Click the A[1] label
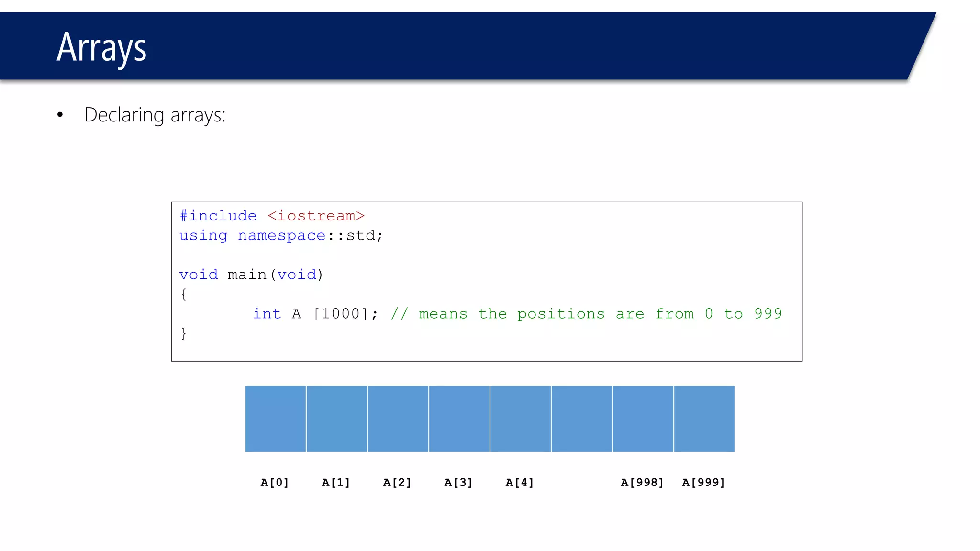980x551 pixels. 336,483
